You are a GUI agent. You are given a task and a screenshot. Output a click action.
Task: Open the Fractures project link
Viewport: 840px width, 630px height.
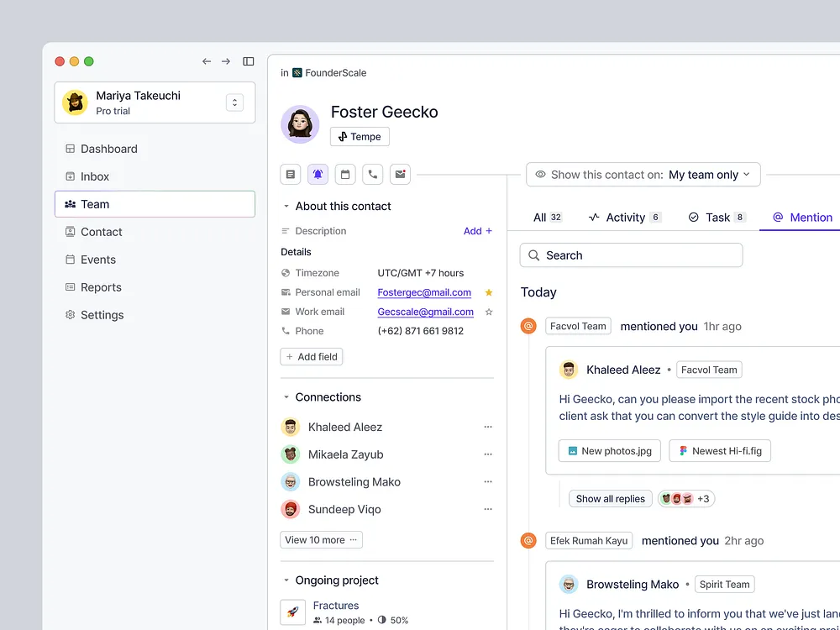[x=336, y=606]
